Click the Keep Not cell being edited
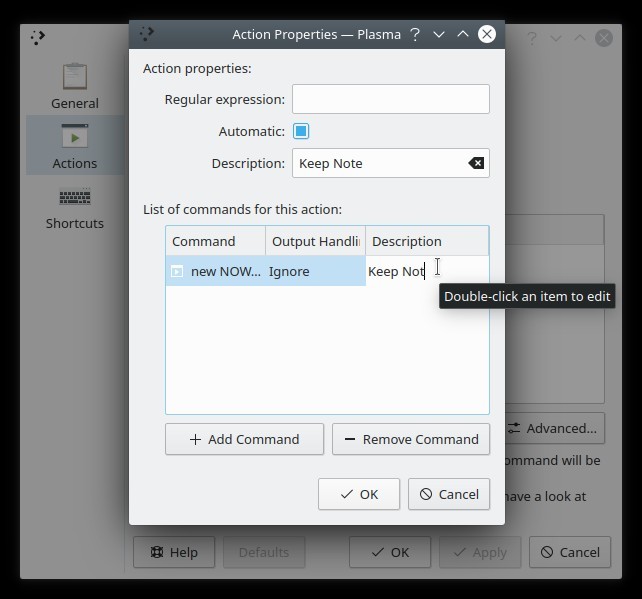The image size is (642, 599). [427, 271]
